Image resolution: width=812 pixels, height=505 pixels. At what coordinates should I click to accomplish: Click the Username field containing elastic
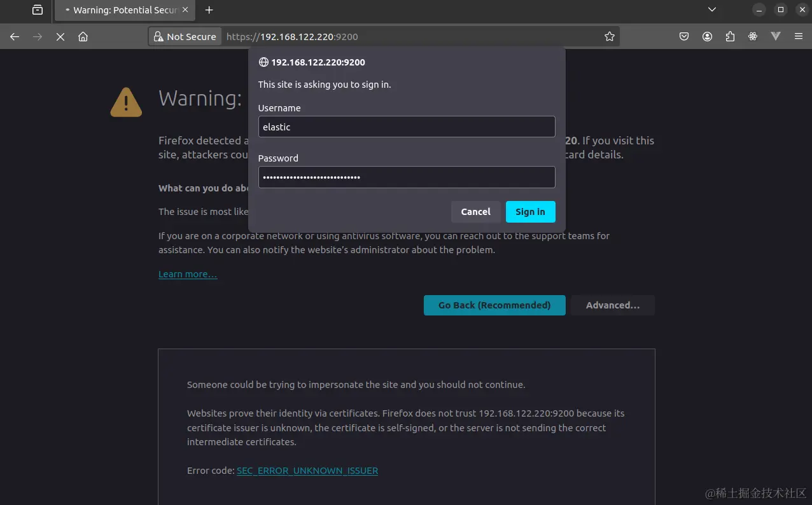click(x=407, y=127)
